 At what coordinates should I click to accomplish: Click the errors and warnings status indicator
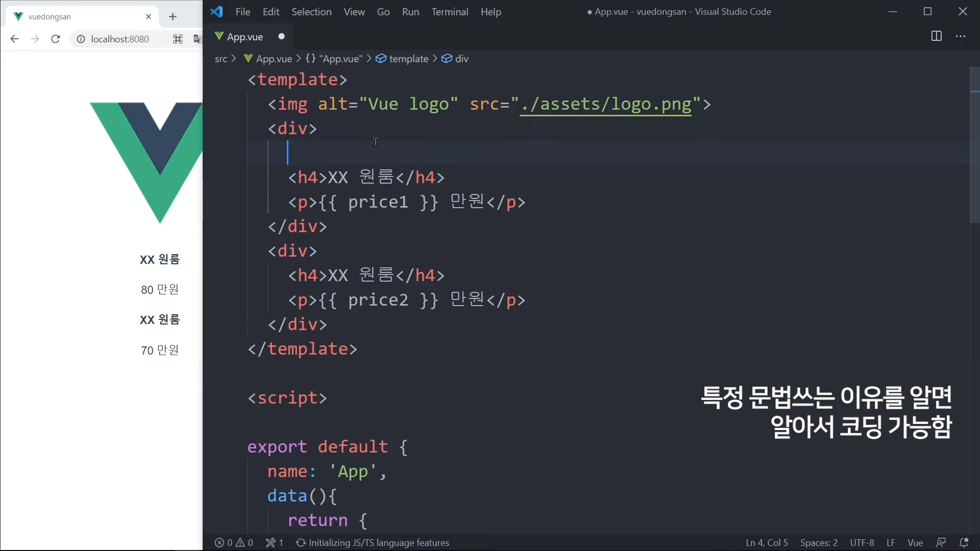234,542
